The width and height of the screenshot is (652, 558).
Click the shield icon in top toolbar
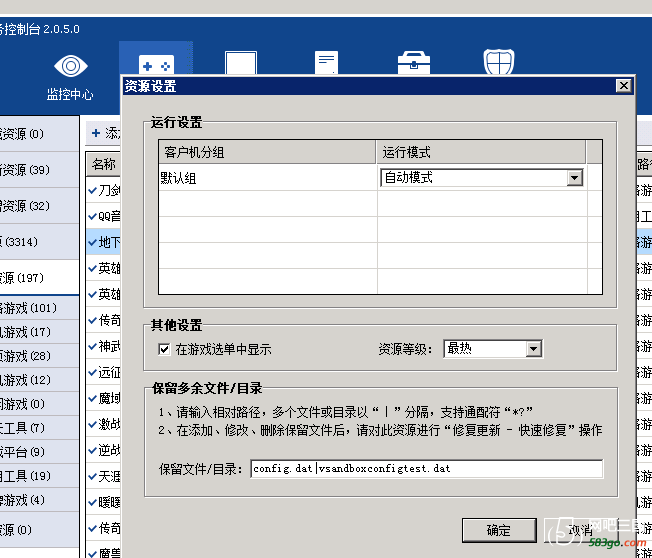[499, 63]
